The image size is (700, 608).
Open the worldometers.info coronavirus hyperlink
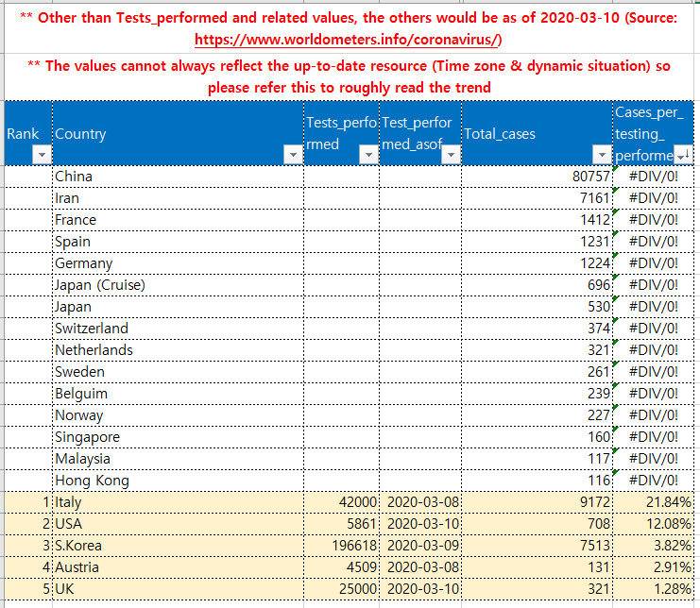(x=349, y=40)
